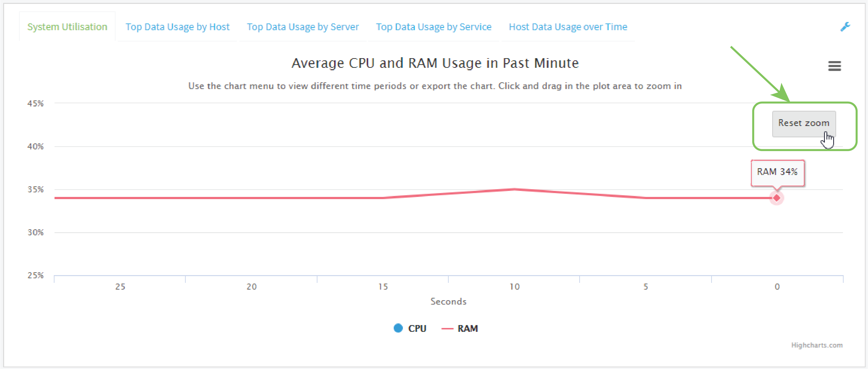868x369 pixels.
Task: Click the Seconds axis label
Action: [x=448, y=302]
